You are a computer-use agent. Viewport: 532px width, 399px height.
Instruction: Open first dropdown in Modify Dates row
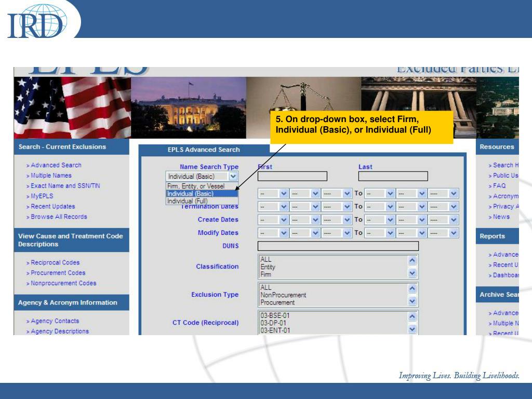click(x=273, y=233)
